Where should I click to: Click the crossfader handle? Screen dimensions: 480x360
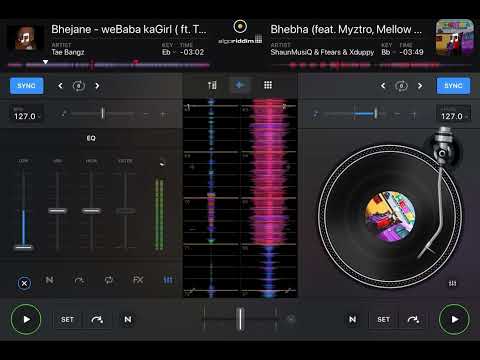240,319
